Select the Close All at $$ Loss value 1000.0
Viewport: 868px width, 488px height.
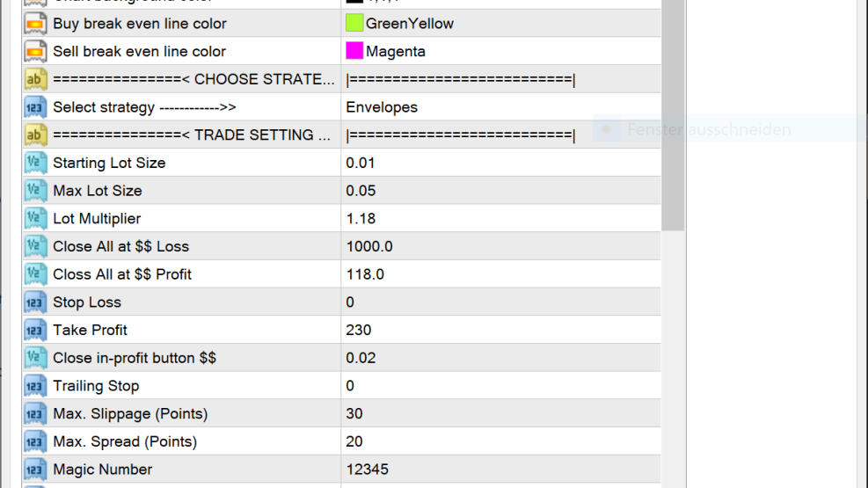point(369,247)
